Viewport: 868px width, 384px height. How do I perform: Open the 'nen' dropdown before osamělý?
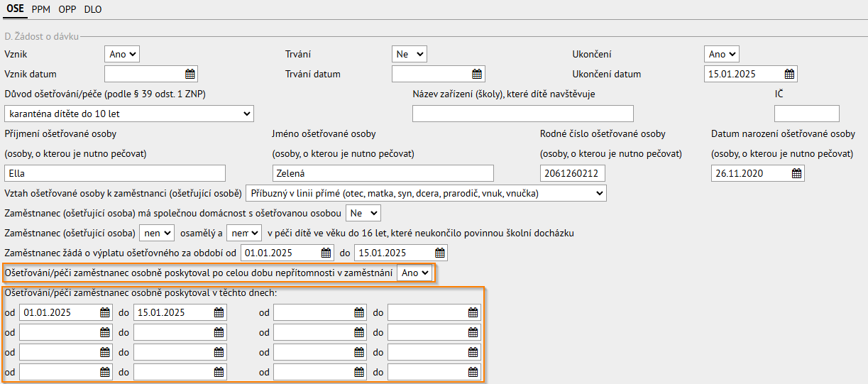pos(156,233)
